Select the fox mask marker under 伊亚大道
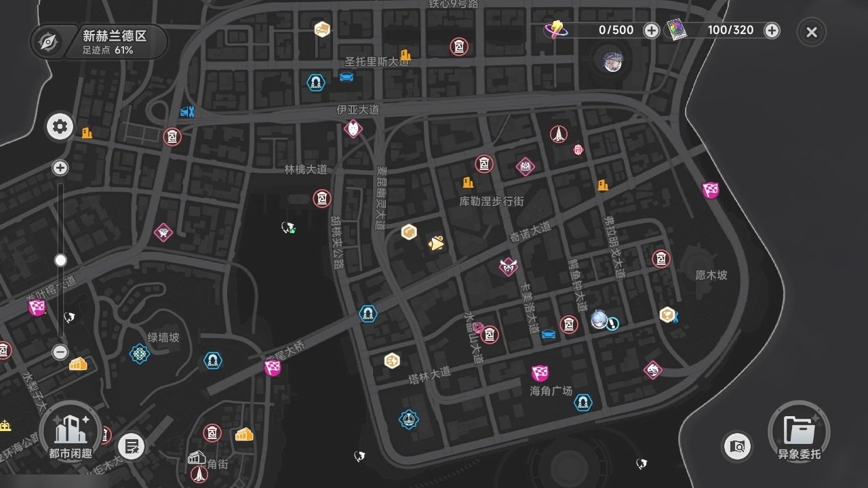 tap(353, 129)
